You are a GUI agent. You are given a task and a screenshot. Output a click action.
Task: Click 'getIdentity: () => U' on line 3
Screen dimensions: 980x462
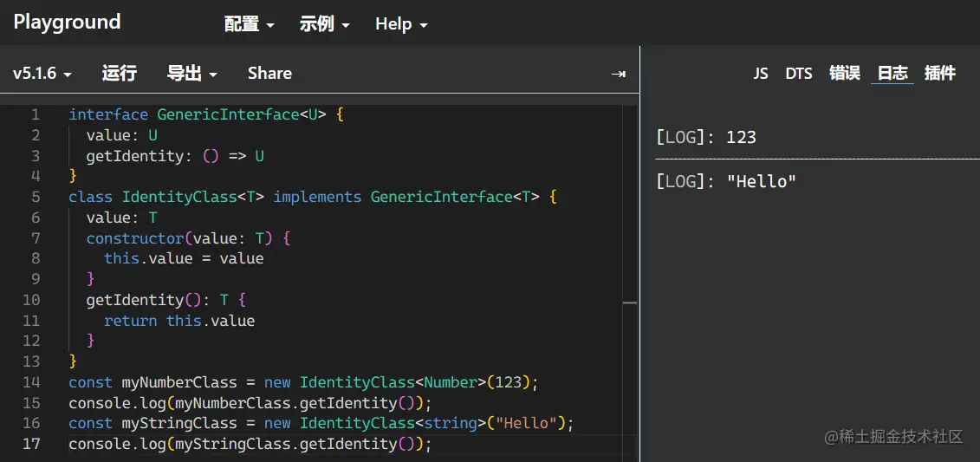175,156
